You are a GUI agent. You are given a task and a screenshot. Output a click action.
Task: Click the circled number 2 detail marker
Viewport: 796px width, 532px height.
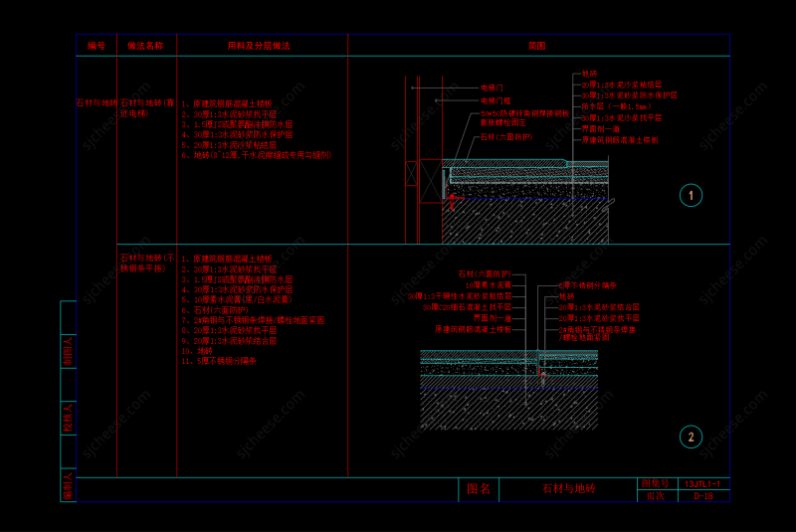691,437
